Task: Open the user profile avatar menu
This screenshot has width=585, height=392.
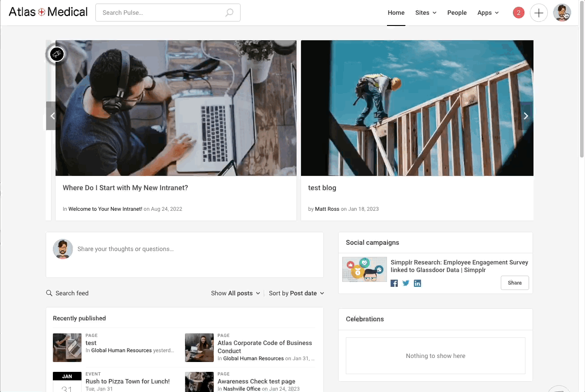Action: tap(561, 13)
